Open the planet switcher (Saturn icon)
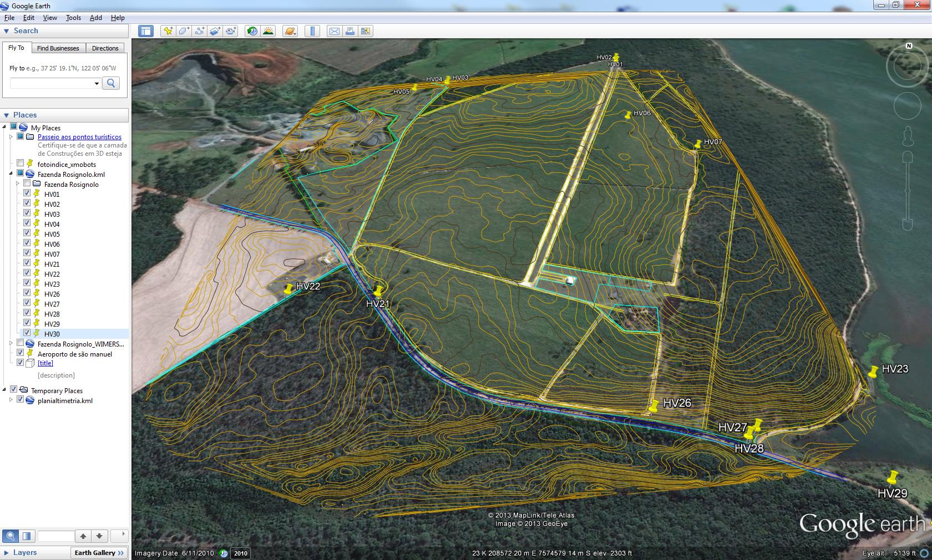This screenshot has width=932, height=560. (x=290, y=31)
